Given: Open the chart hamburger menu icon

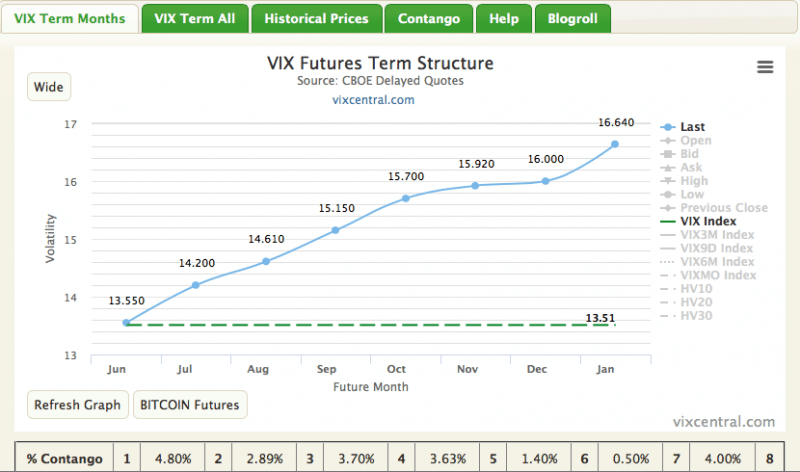Looking at the screenshot, I should [765, 67].
